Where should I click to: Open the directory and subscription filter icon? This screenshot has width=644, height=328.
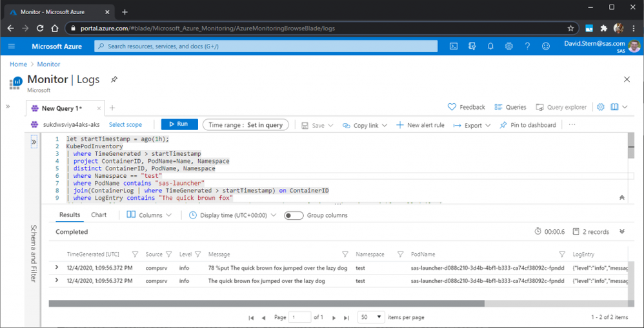pos(472,46)
